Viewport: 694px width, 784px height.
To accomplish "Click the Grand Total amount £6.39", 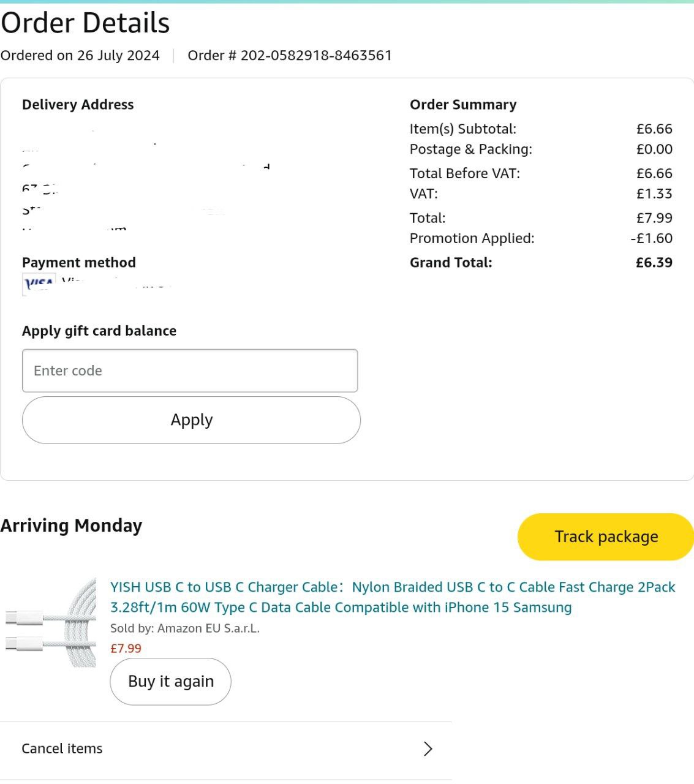I will point(654,262).
